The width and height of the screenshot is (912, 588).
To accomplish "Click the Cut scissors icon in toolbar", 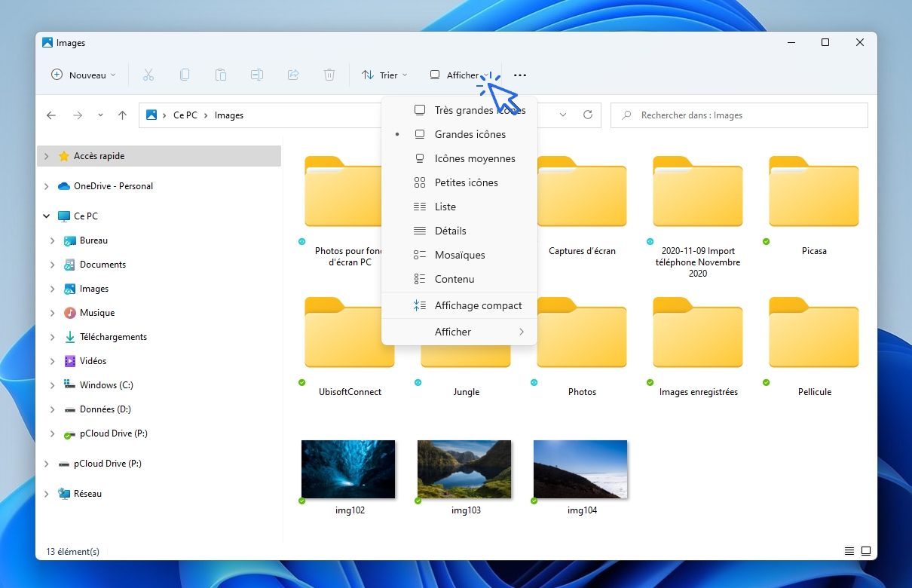I will 148,75.
